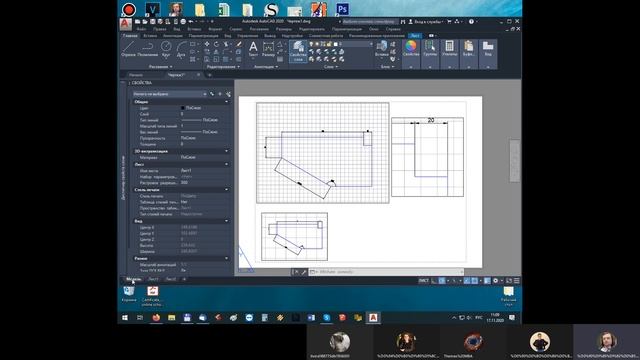Screen dimensions: 640x360
Task: Open the Справка menu
Action: [x=393, y=29]
